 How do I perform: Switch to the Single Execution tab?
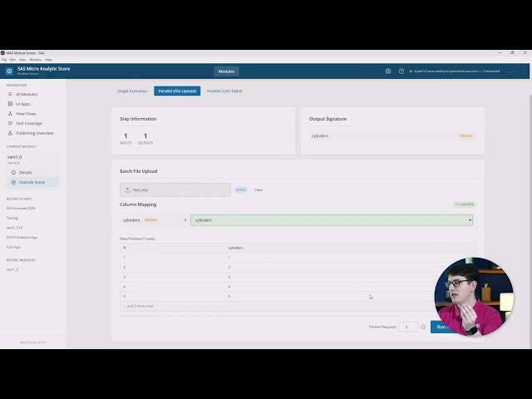(132, 91)
